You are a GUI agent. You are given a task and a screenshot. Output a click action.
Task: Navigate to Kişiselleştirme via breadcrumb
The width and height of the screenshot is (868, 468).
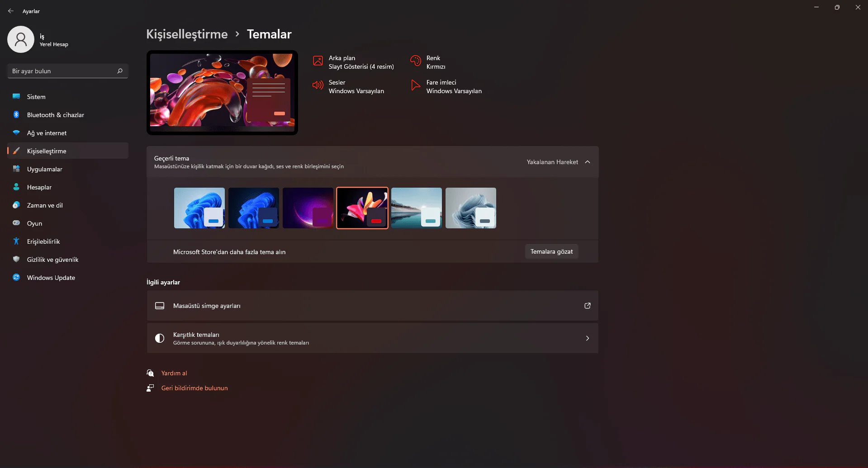tap(187, 34)
